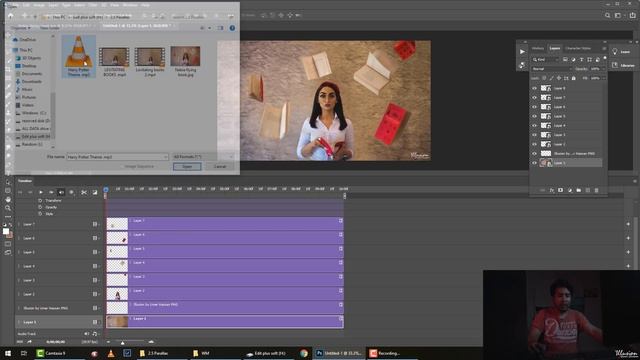This screenshot has width=640, height=360.
Task: Click the Actions play panel icon
Action: [x=522, y=52]
